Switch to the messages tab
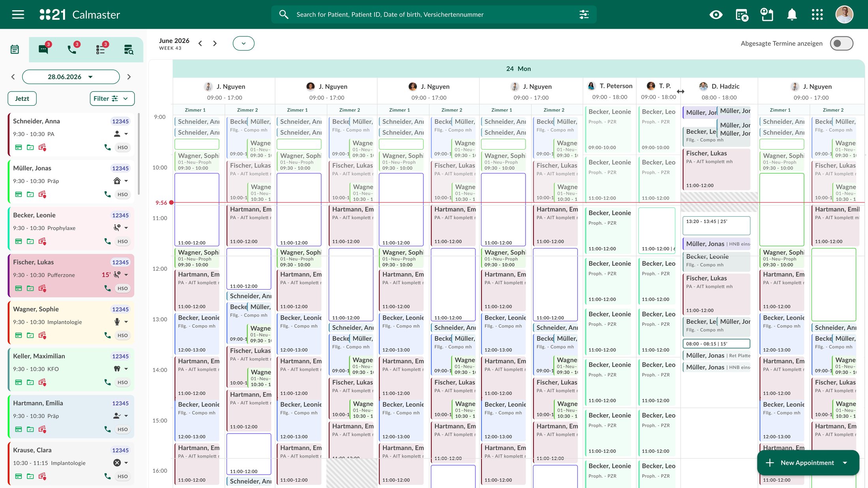The width and height of the screenshot is (868, 488). (x=43, y=49)
